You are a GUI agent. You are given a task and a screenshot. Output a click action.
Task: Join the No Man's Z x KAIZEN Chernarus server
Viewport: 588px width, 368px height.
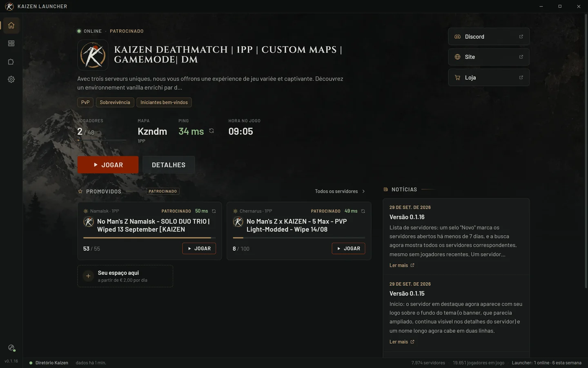[348, 249]
